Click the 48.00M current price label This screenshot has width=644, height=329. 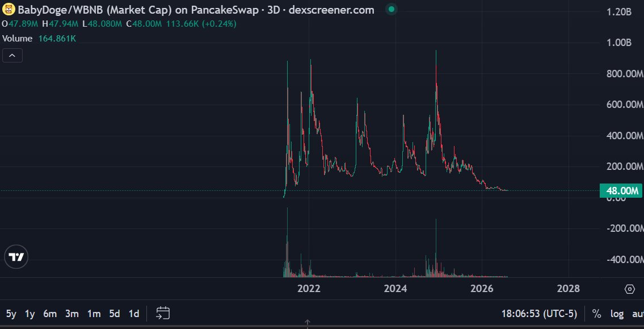coord(621,191)
